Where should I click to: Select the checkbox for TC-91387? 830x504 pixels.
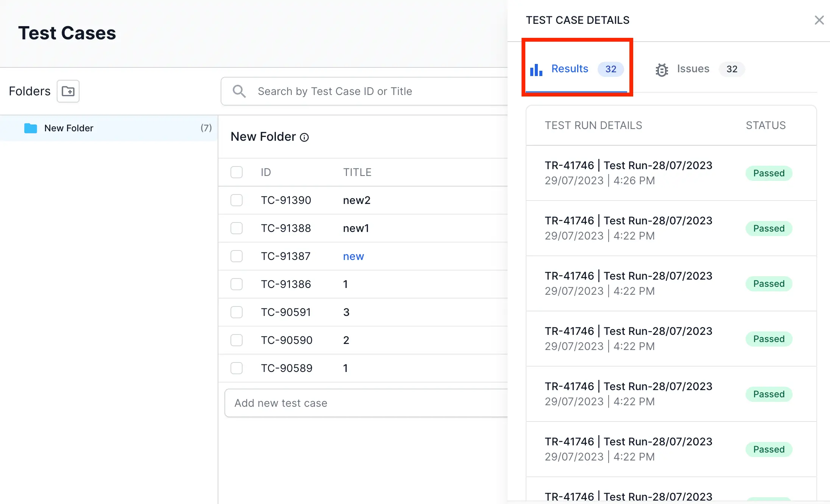pyautogui.click(x=237, y=256)
